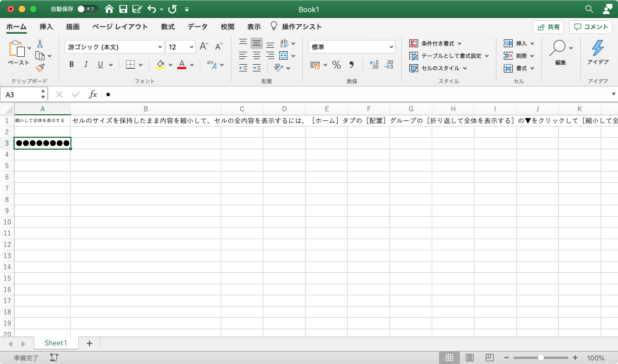The width and height of the screenshot is (618, 364).
Task: Click the コメント button
Action: pyautogui.click(x=591, y=27)
